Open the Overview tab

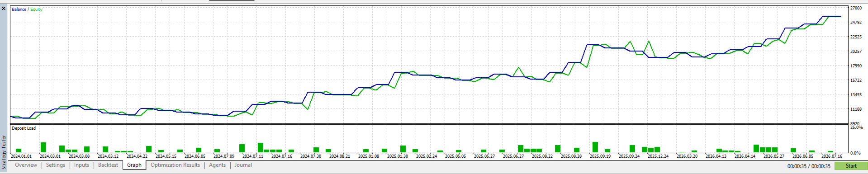point(26,165)
